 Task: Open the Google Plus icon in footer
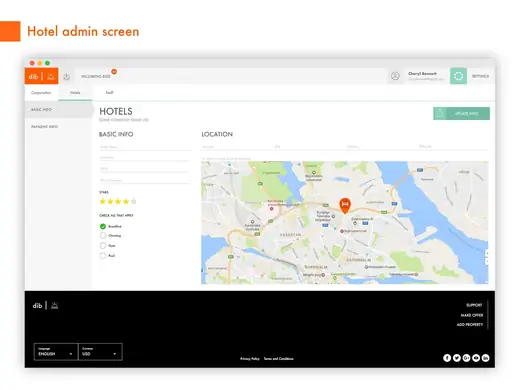[x=466, y=358]
